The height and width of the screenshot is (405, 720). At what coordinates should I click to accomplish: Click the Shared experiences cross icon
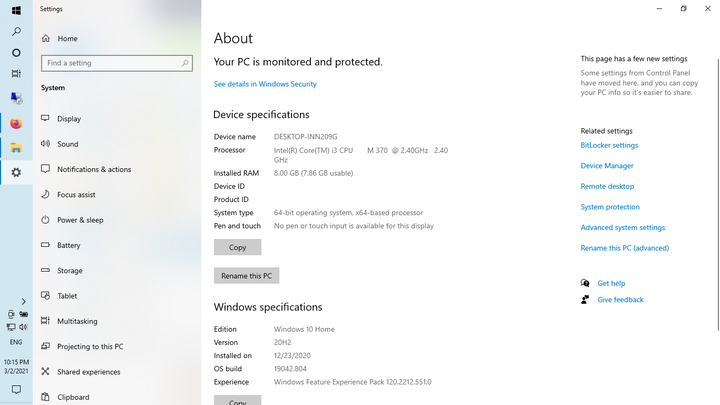pos(45,371)
